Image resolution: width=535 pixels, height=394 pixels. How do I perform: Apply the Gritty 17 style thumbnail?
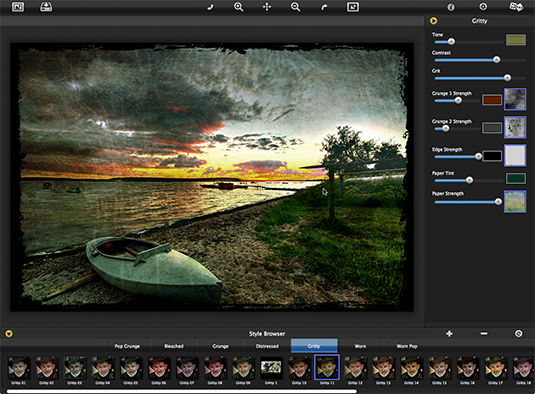click(x=495, y=368)
